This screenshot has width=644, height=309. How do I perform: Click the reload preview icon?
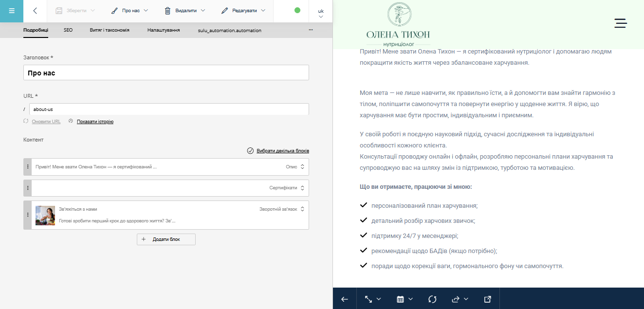[432, 299]
